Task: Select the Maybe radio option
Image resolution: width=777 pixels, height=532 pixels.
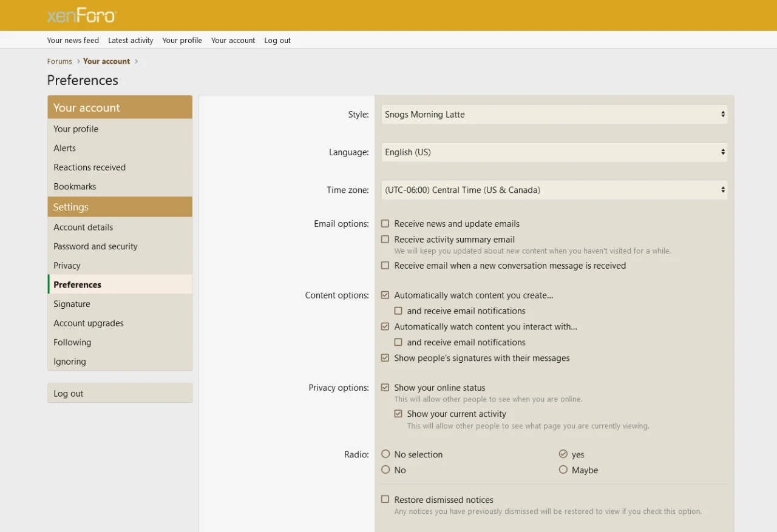Action: [563, 470]
